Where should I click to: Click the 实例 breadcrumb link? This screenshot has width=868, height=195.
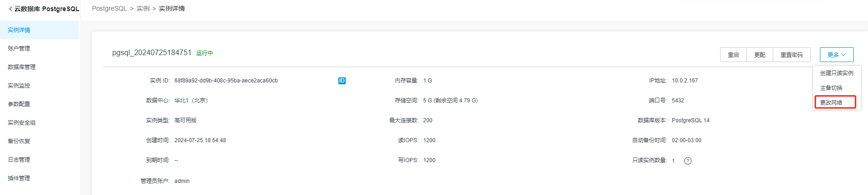pyautogui.click(x=143, y=8)
